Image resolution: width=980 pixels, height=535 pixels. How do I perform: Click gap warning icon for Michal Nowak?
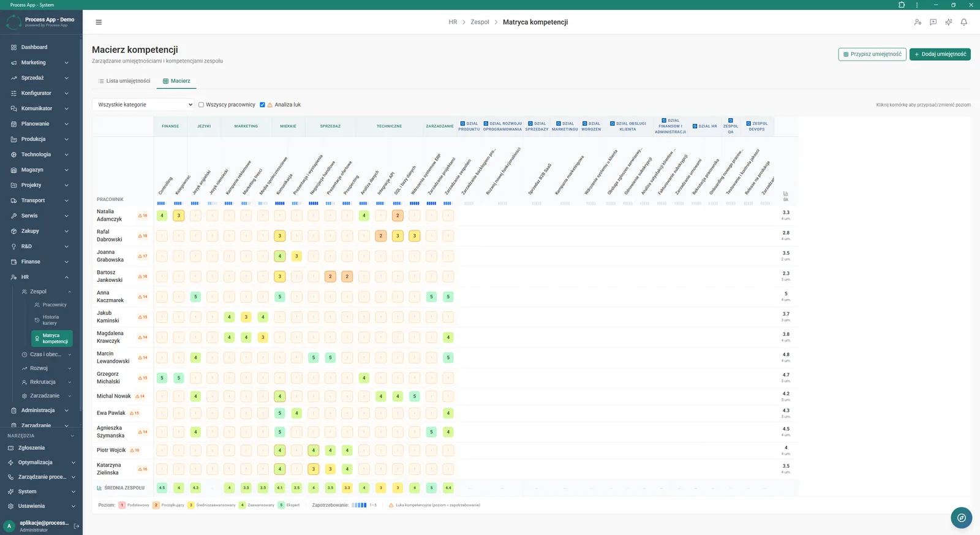click(140, 397)
